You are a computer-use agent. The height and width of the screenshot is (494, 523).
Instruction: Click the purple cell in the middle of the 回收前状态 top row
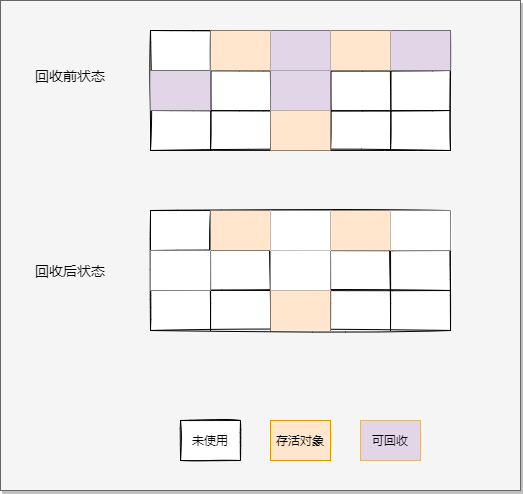(300, 50)
